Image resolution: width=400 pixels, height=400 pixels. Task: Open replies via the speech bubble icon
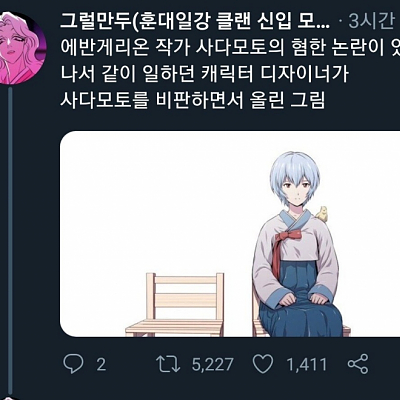pyautogui.click(x=73, y=364)
